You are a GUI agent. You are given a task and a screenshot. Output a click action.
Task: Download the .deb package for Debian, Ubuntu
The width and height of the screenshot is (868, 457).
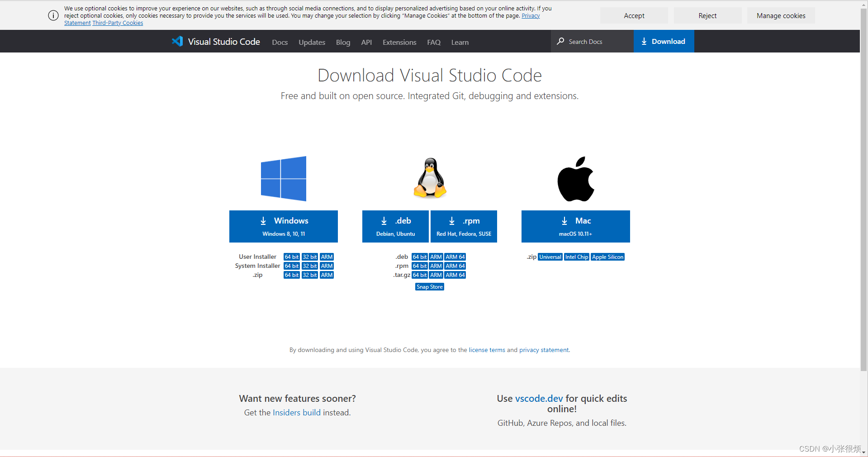coord(395,226)
